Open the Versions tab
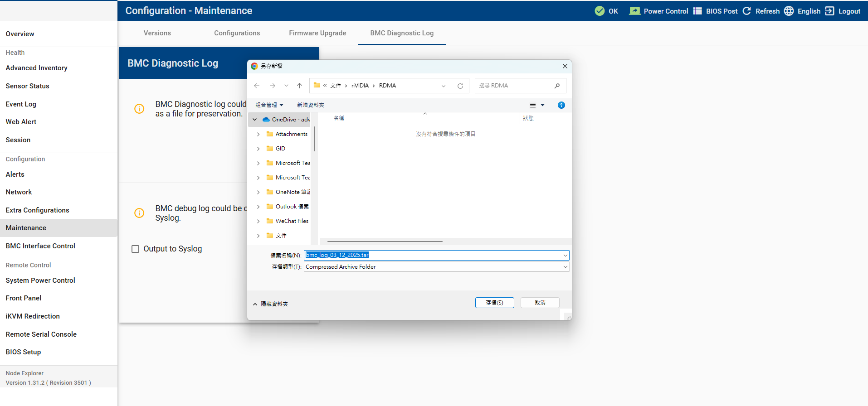 click(x=157, y=33)
